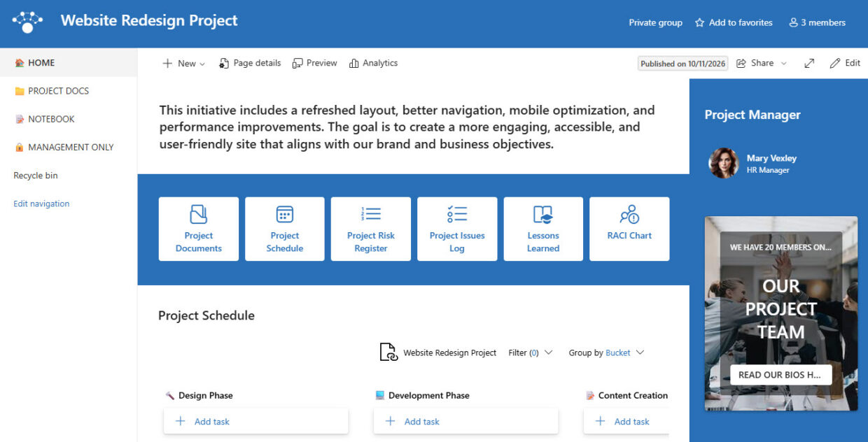Click the plus icon in Design Phase
Screen dimensions: 868x442
point(181,421)
